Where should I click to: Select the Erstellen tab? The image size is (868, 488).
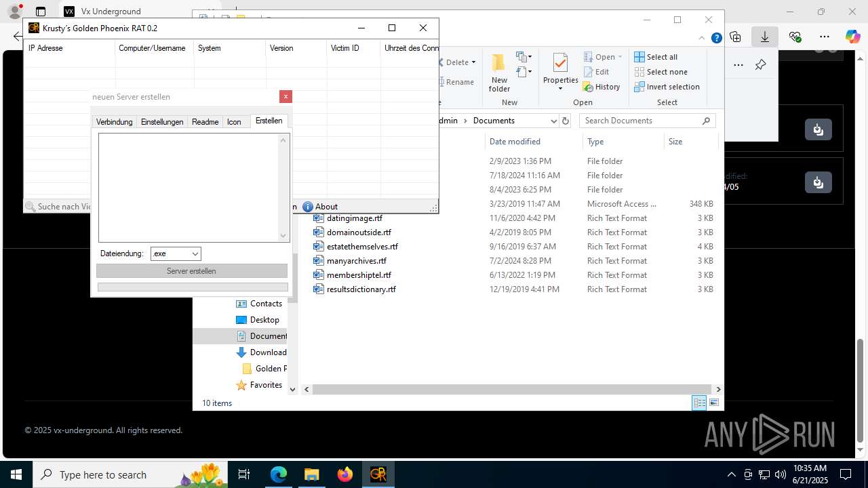(x=269, y=121)
